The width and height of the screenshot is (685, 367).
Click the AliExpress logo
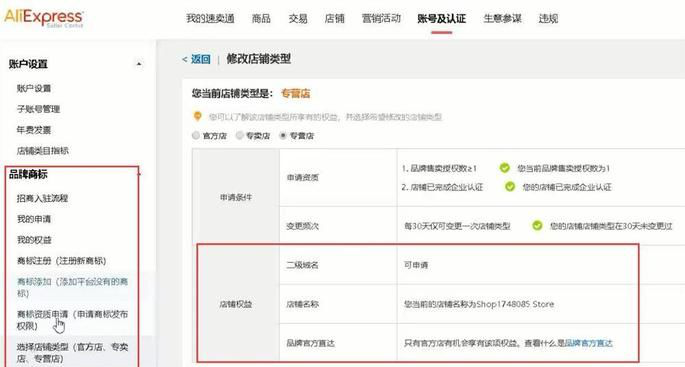click(43, 18)
